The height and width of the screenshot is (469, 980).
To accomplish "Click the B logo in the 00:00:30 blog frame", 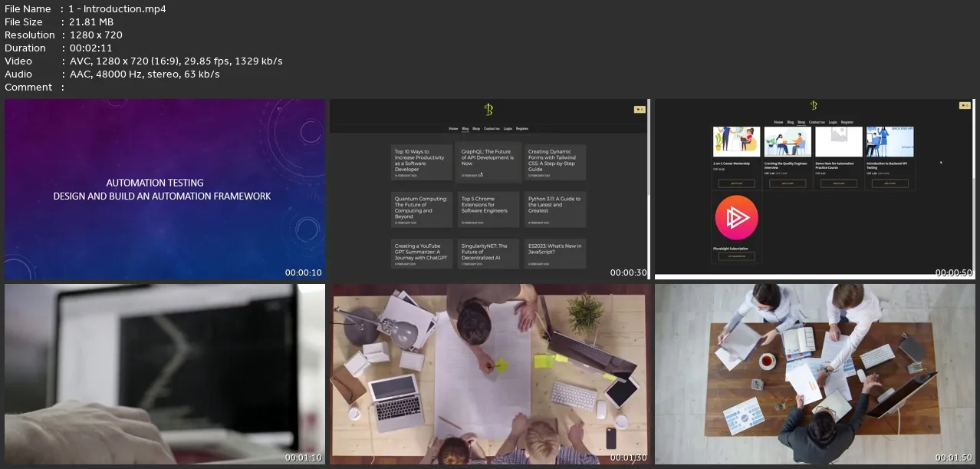I will (x=488, y=109).
